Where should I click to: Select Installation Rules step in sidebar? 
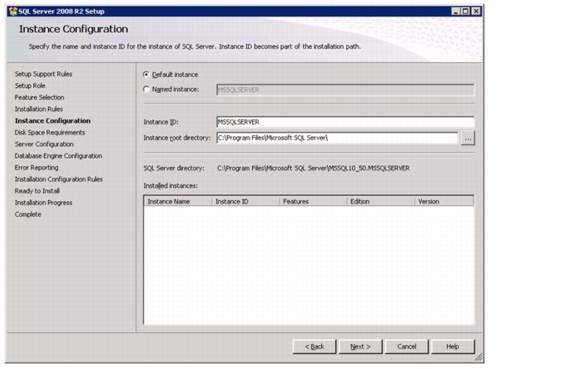click(x=39, y=109)
